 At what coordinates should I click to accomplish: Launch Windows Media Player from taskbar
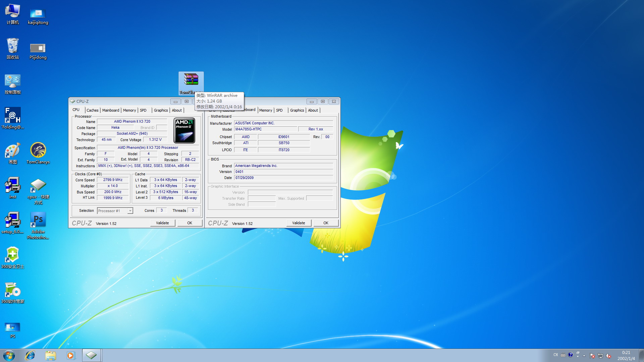(x=71, y=355)
